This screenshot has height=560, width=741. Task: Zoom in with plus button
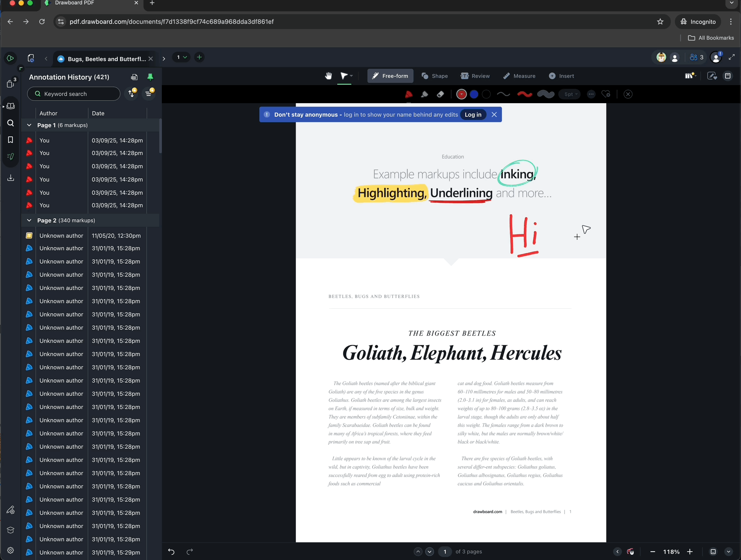click(690, 552)
